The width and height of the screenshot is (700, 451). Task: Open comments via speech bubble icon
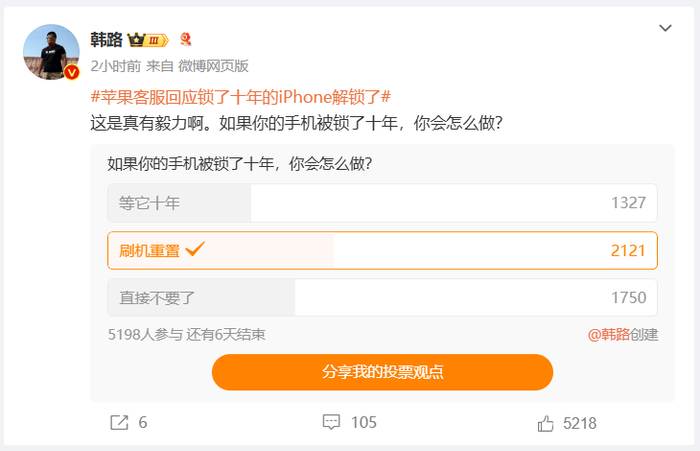(332, 423)
